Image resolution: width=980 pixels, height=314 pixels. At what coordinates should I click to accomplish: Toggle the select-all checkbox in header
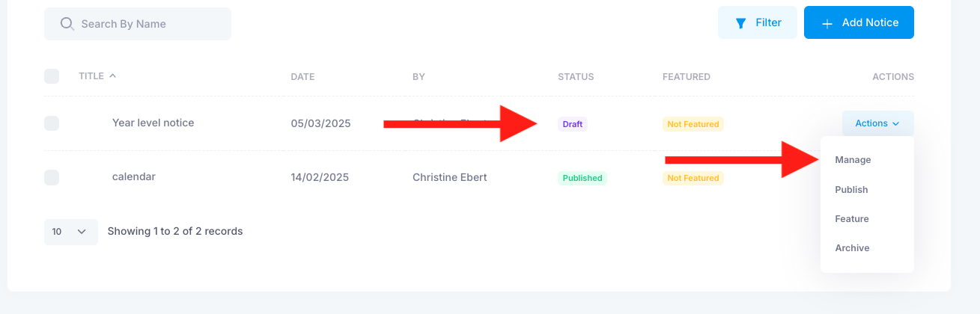pyautogui.click(x=52, y=76)
